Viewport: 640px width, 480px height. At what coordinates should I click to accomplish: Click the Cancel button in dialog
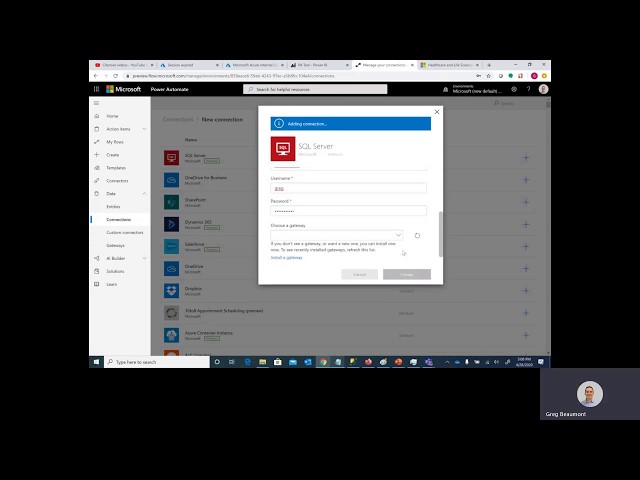(360, 274)
